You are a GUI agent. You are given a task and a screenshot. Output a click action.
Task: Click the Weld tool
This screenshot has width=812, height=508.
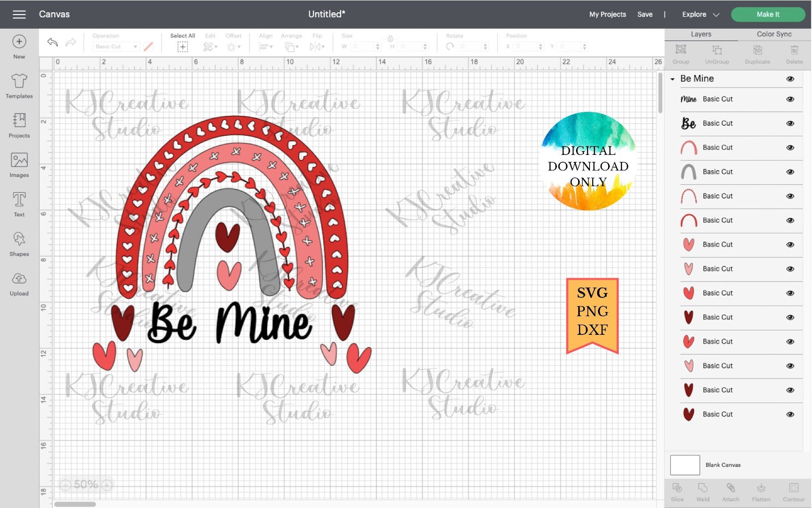pyautogui.click(x=703, y=492)
